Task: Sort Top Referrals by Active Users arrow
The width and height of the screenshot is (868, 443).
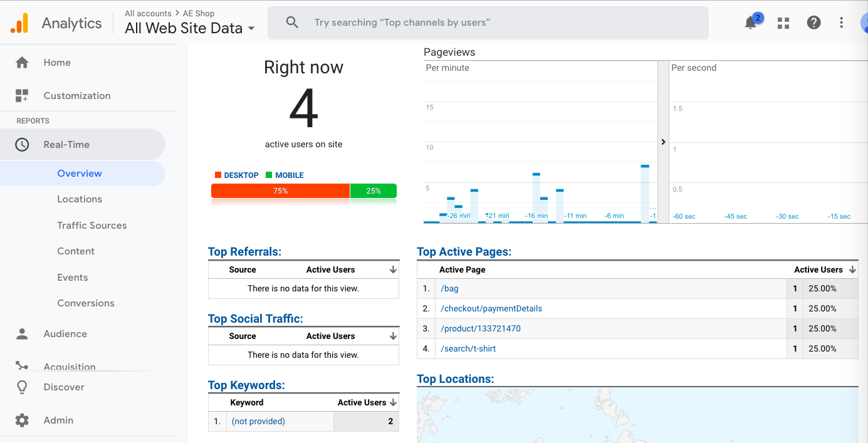Action: 393,269
